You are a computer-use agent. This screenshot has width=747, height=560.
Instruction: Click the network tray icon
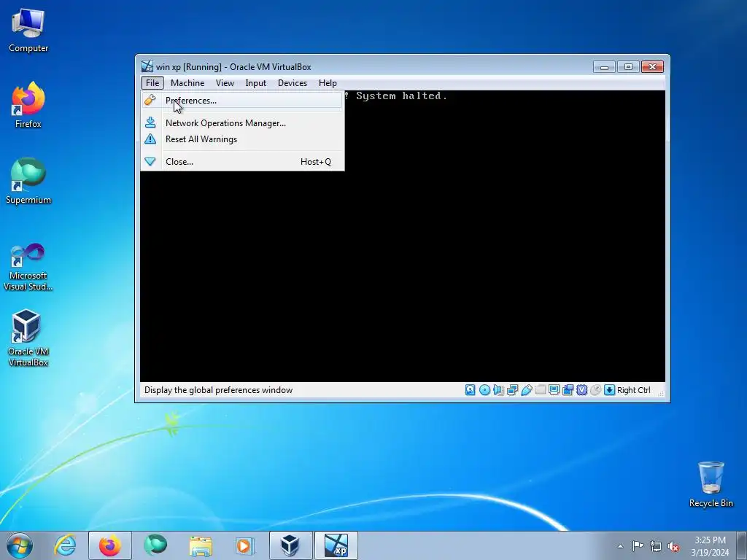tap(656, 546)
